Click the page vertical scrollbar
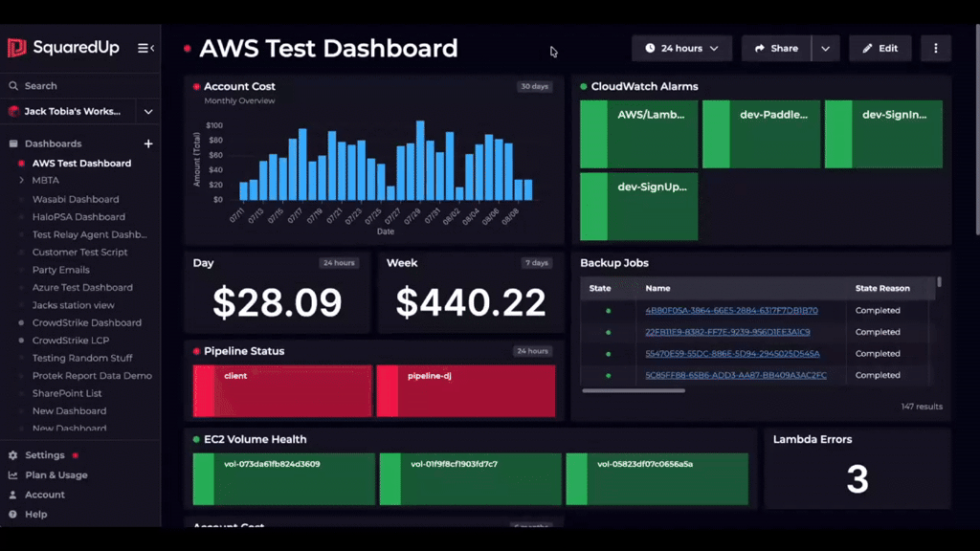 pos(977,129)
